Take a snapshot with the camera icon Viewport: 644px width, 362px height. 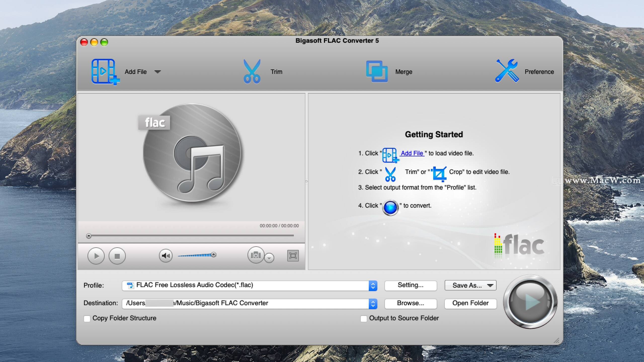click(x=256, y=255)
